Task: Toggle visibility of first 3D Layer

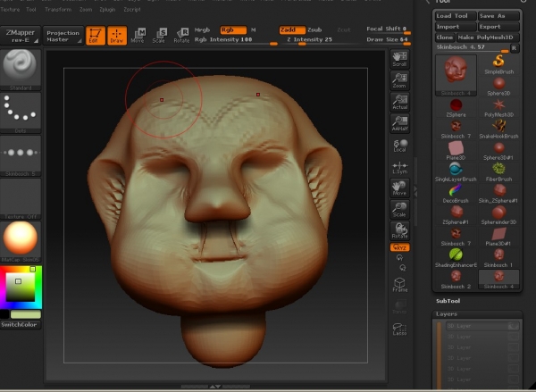Action: coord(513,326)
